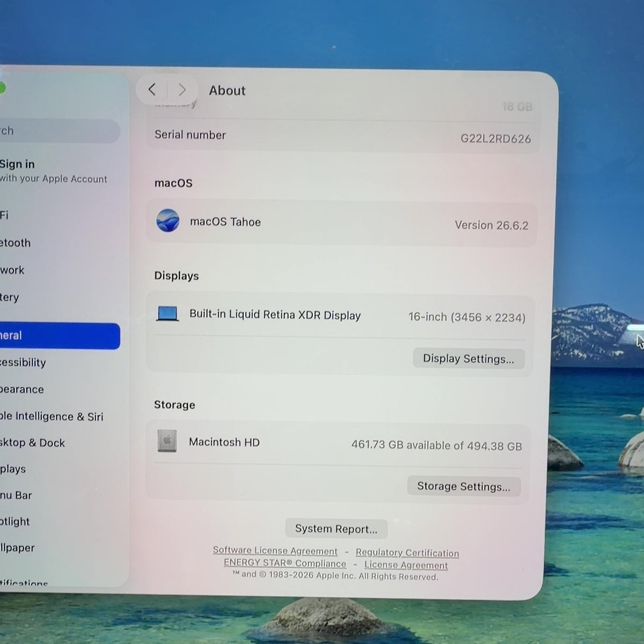Open the Regulatory Certification link
Viewport: 644px width, 644px height.
[407, 552]
